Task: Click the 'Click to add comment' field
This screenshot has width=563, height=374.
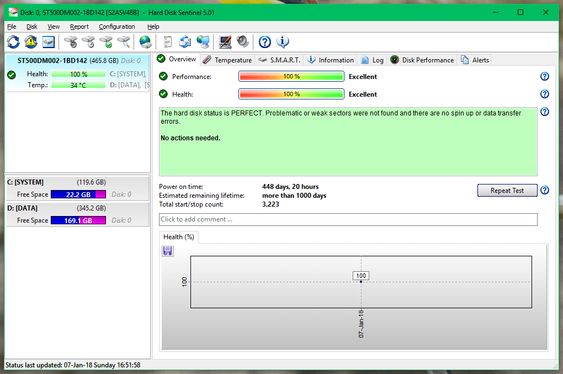Action: (x=348, y=219)
